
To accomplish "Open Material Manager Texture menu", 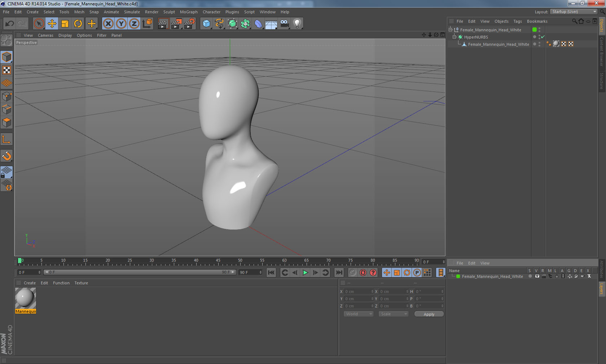I will (81, 283).
